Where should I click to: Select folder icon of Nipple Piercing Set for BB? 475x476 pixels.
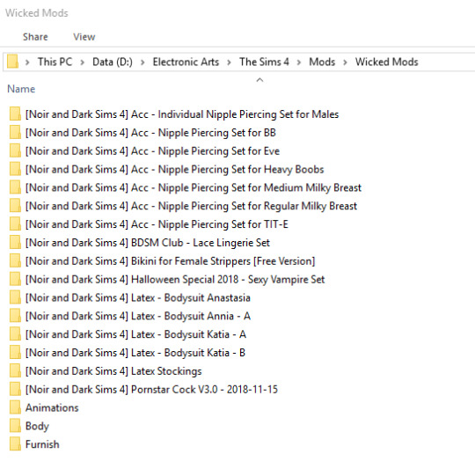(x=15, y=132)
